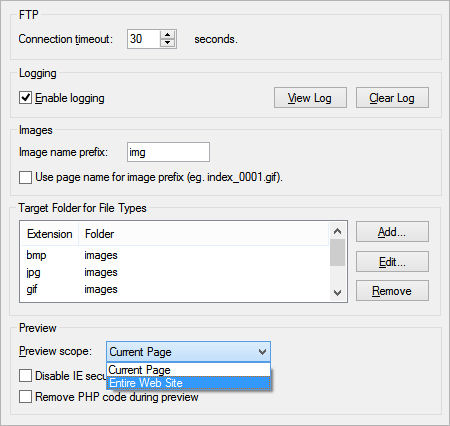This screenshot has width=450, height=426.
Task: Click the Image name prefix field
Action: [168, 152]
